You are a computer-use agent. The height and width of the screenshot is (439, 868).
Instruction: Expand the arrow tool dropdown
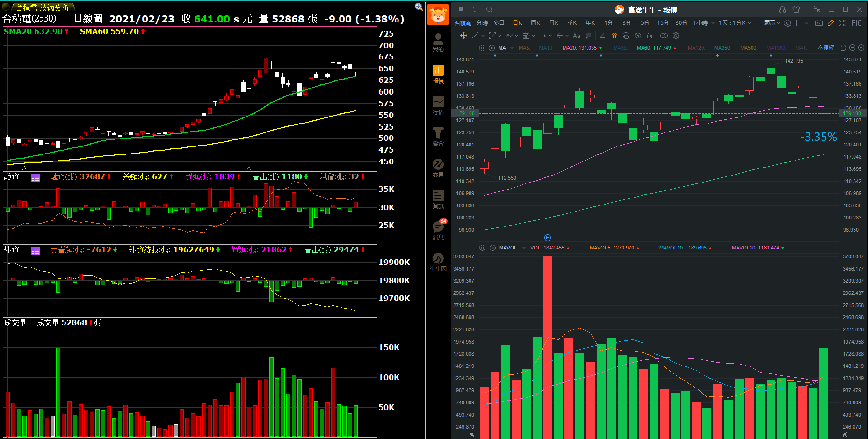567,36
